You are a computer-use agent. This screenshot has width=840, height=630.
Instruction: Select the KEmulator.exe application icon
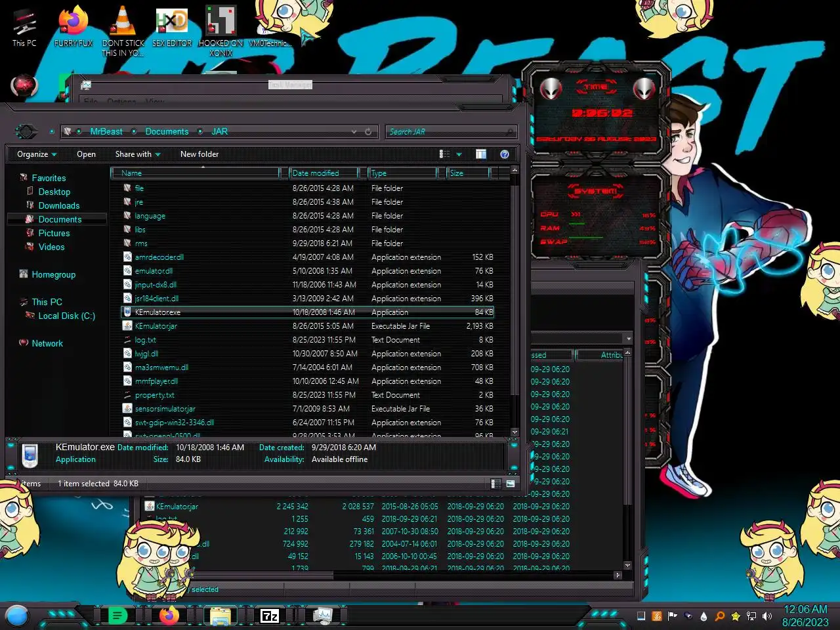point(127,312)
